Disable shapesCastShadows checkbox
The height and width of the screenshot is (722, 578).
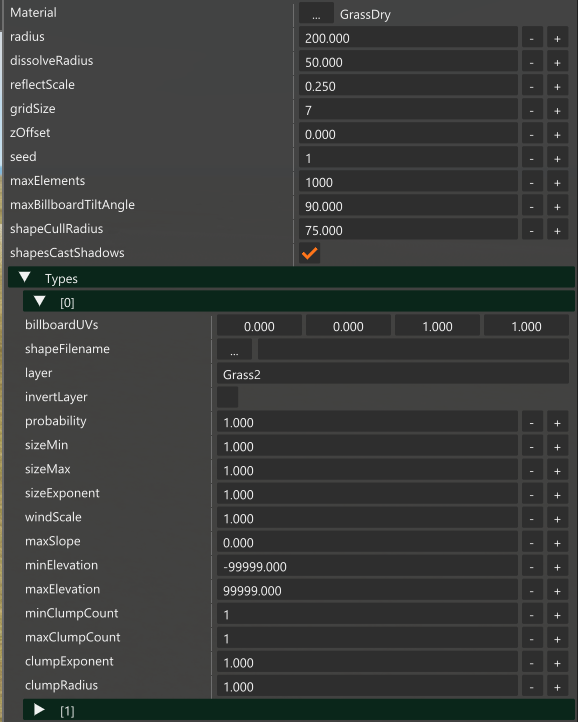[x=309, y=253]
